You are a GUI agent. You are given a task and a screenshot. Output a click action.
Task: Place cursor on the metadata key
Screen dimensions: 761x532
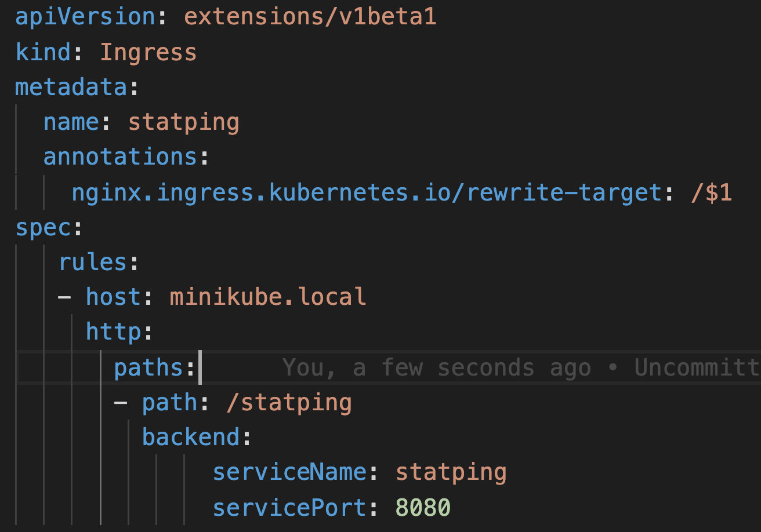[x=70, y=86]
